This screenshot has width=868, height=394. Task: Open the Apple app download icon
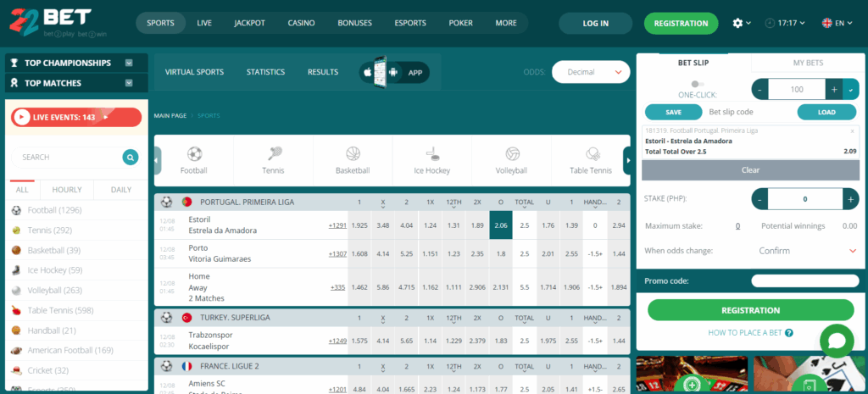coord(367,73)
